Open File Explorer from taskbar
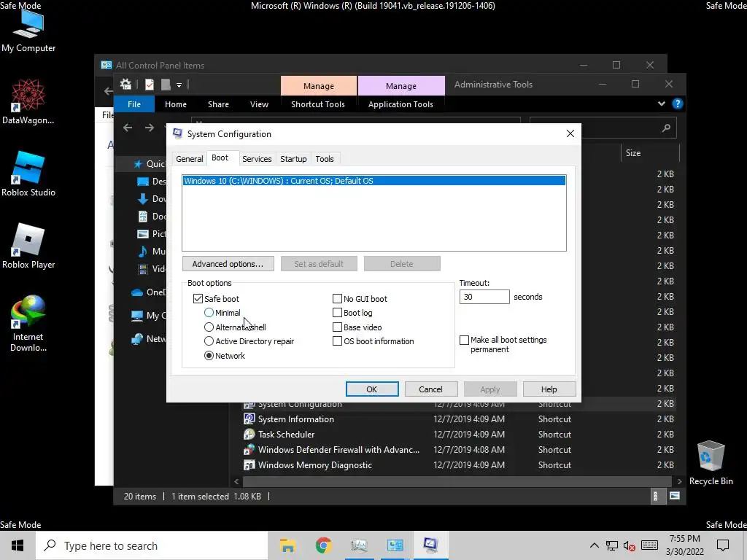This screenshot has width=747, height=560. click(287, 545)
